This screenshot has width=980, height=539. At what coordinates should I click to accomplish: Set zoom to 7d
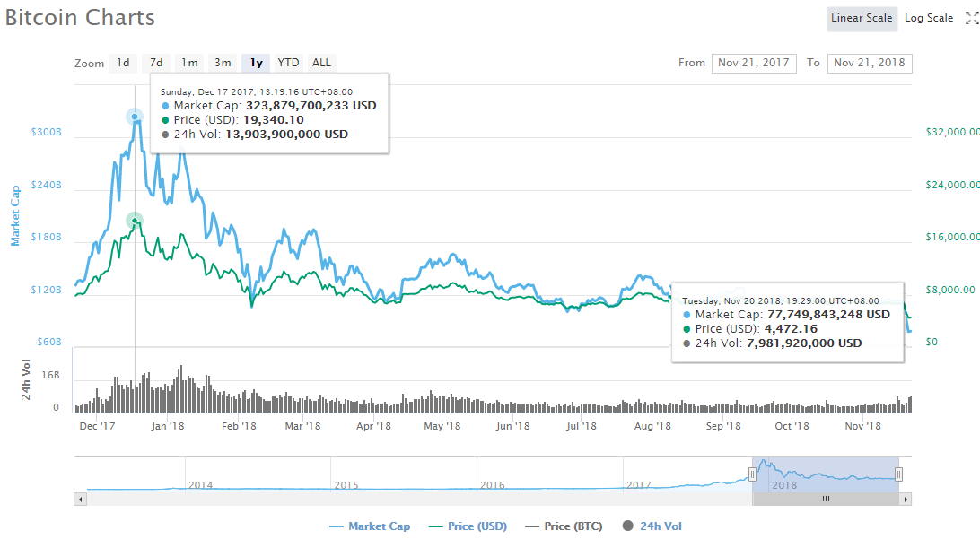click(156, 63)
